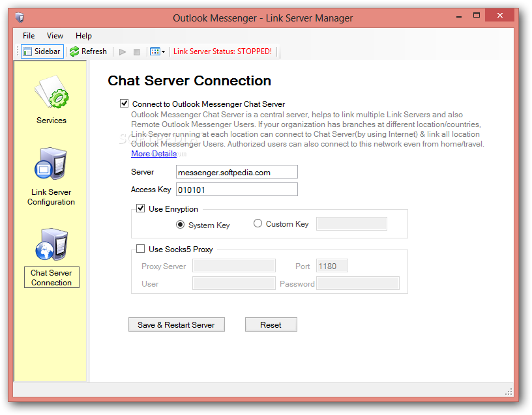Viewport: 532px width, 415px height.
Task: Select the System Key radio button
Action: click(x=180, y=225)
